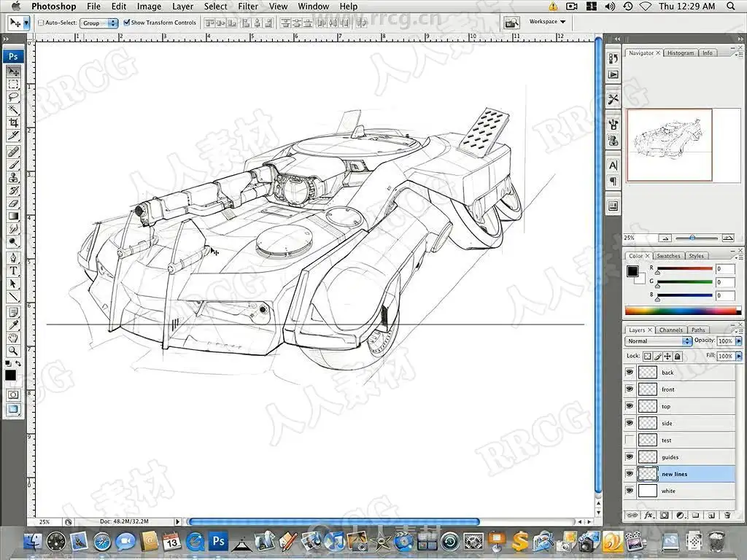
Task: Click the layer style fx icon
Action: pos(647,515)
